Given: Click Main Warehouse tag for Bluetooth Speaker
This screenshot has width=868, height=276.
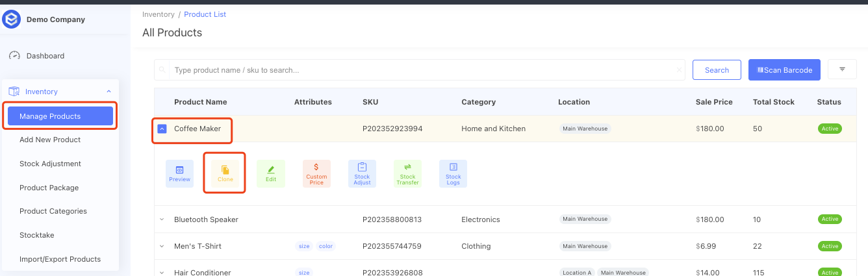Looking at the screenshot, I should click(x=585, y=219).
